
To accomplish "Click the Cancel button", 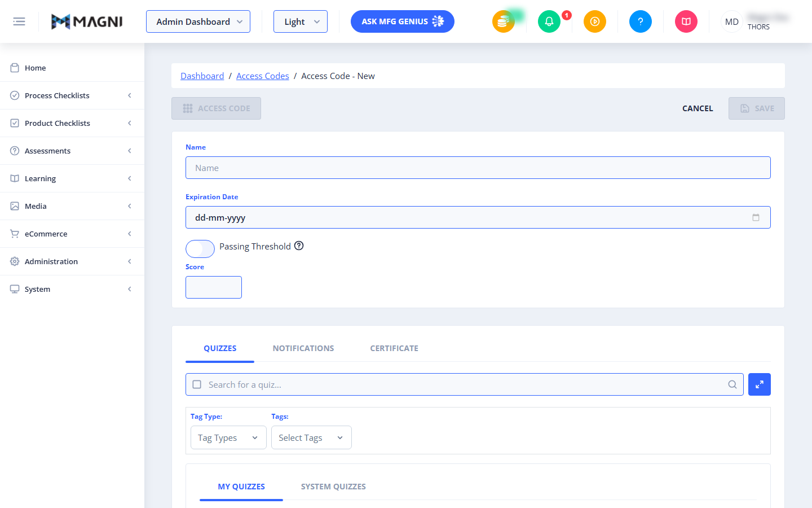I will 698,108.
